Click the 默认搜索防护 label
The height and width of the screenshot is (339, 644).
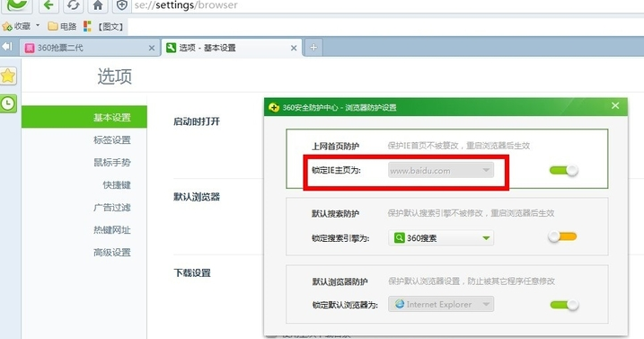coord(335,213)
